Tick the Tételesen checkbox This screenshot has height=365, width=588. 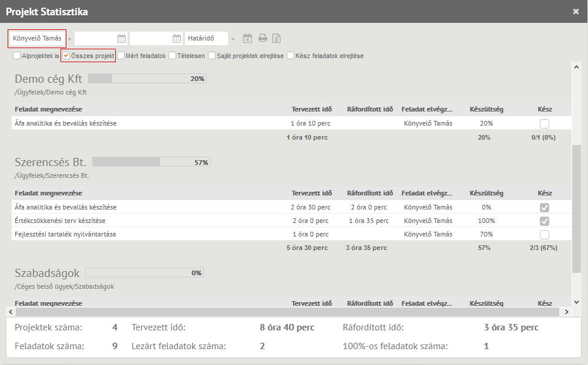173,56
